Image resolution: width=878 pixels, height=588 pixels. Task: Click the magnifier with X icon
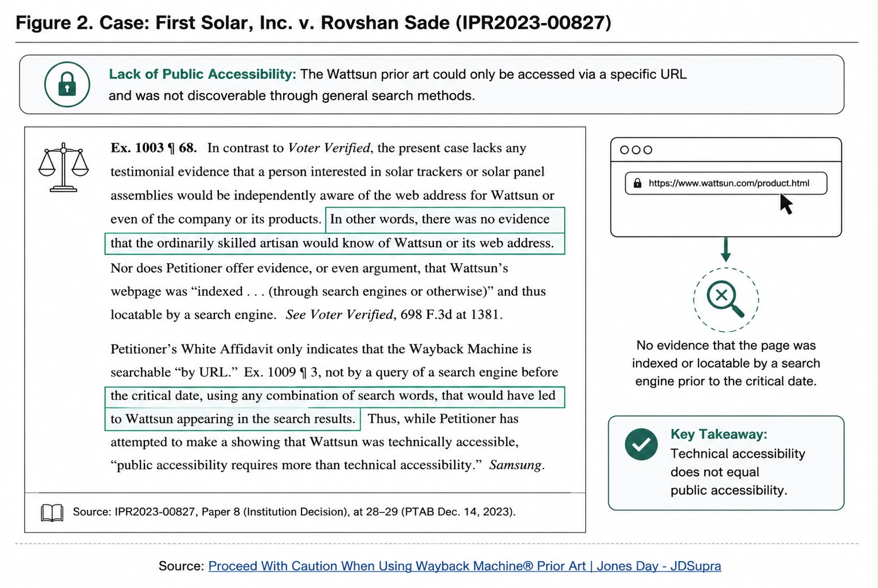click(x=725, y=299)
